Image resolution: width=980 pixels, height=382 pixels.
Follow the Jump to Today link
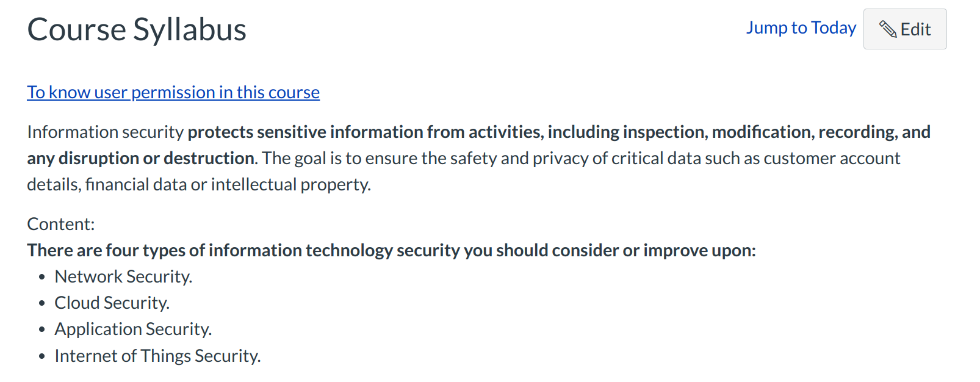[801, 28]
